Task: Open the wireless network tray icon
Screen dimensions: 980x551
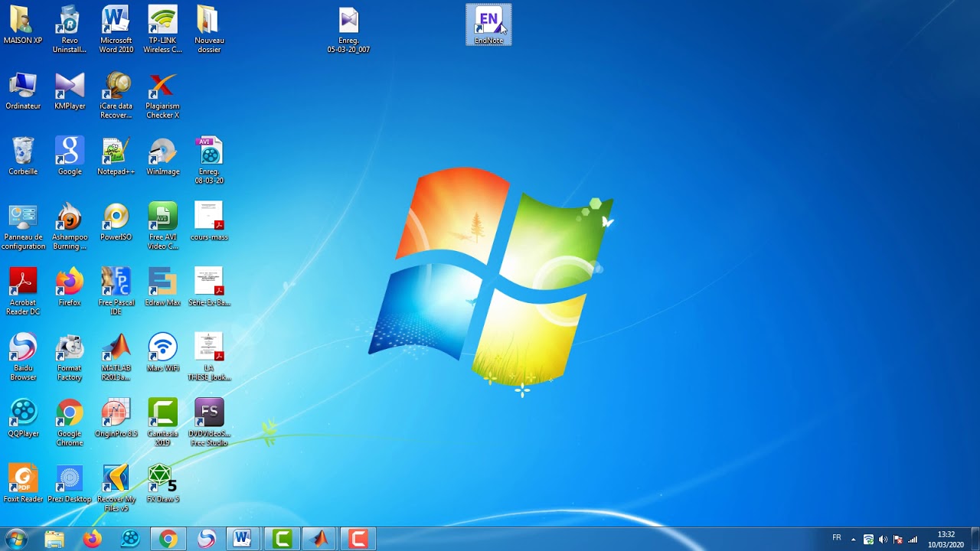Action: [868, 540]
